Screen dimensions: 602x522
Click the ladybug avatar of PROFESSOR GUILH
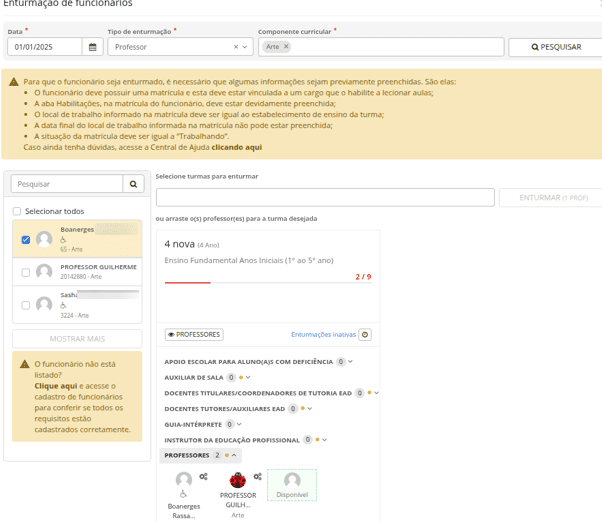point(238,480)
